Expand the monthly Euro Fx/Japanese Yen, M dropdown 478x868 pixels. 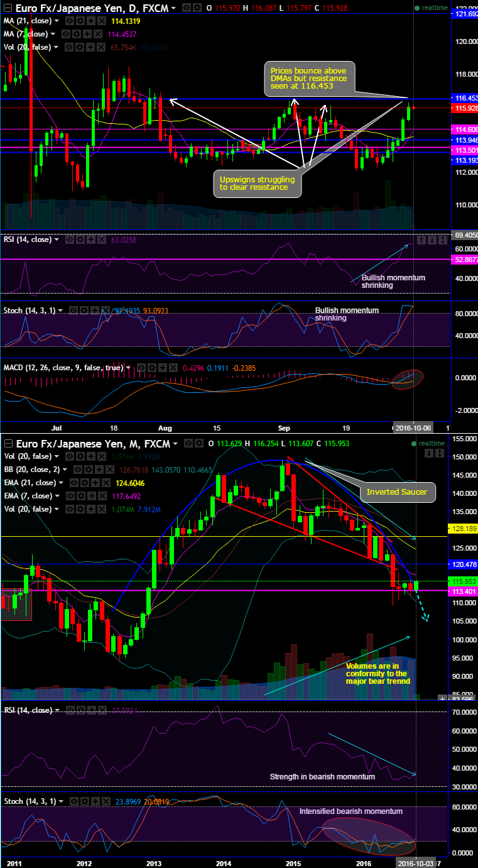pos(175,443)
